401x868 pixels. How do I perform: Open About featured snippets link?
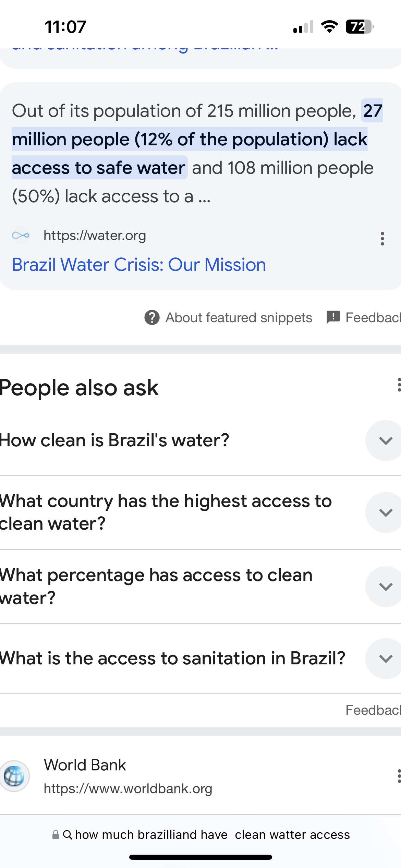point(239,318)
